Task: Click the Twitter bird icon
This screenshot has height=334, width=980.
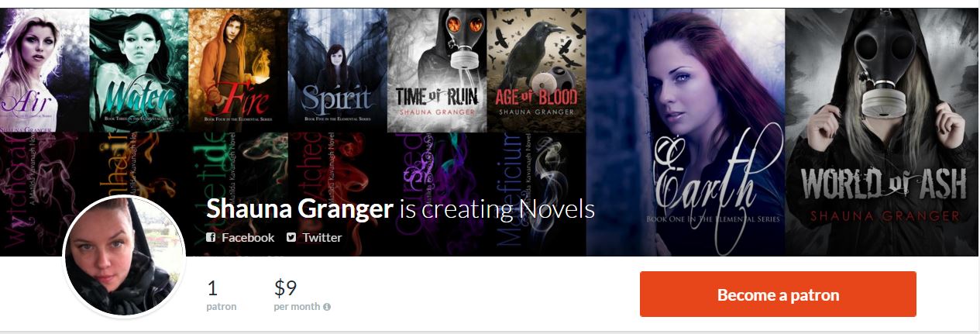Action: coord(291,238)
